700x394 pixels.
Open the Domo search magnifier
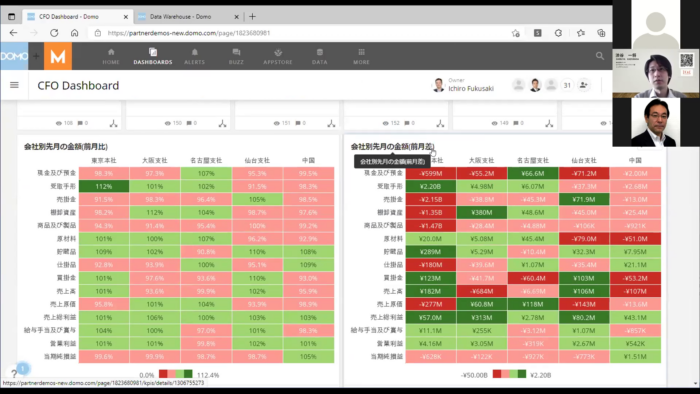point(600,56)
